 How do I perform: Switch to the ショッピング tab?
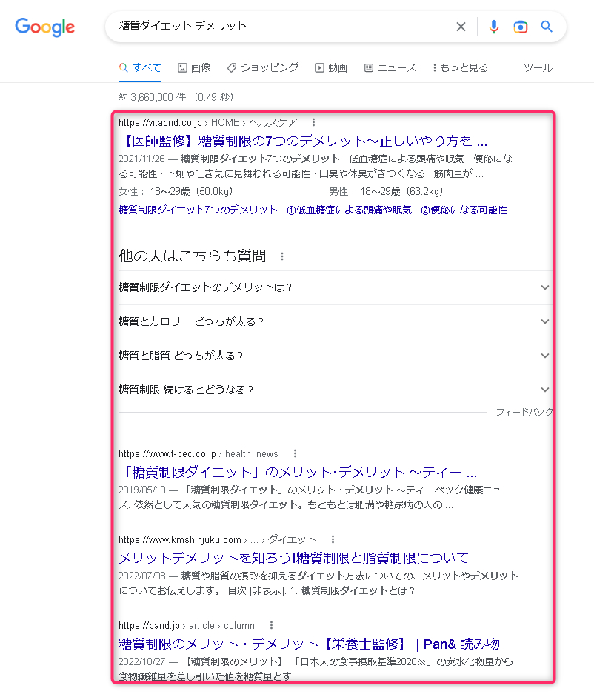[x=263, y=68]
